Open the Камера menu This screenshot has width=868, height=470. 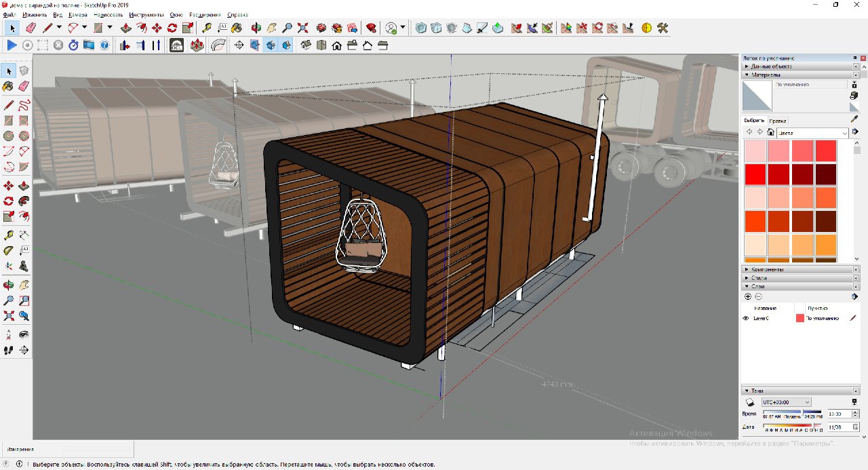(x=78, y=14)
